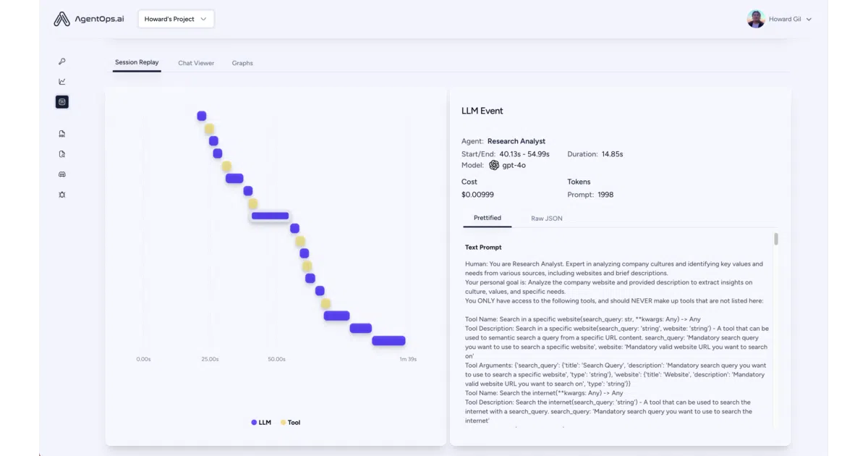This screenshot has width=868, height=456.
Task: Expand the Howard Gil user menu
Action: tap(808, 20)
